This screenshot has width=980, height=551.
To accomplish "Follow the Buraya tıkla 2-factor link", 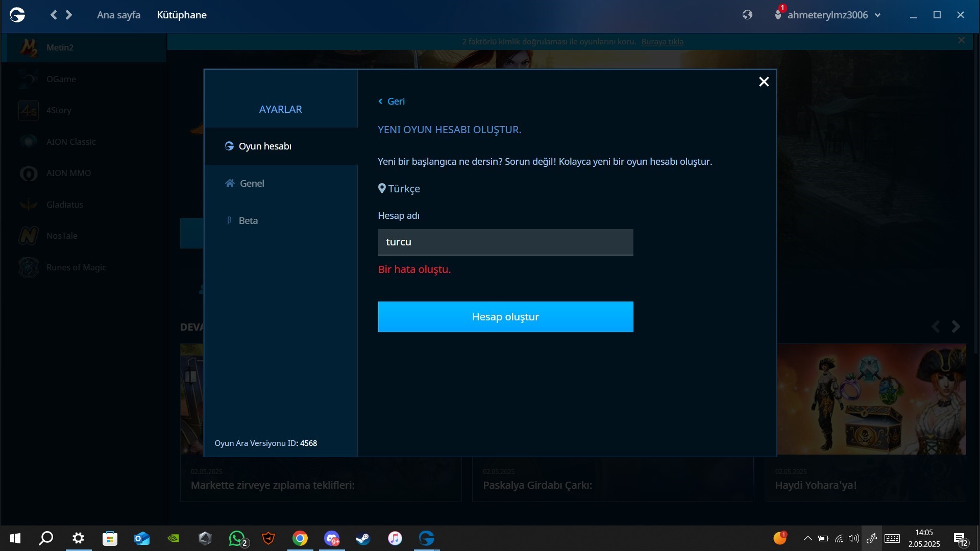I will [x=662, y=42].
